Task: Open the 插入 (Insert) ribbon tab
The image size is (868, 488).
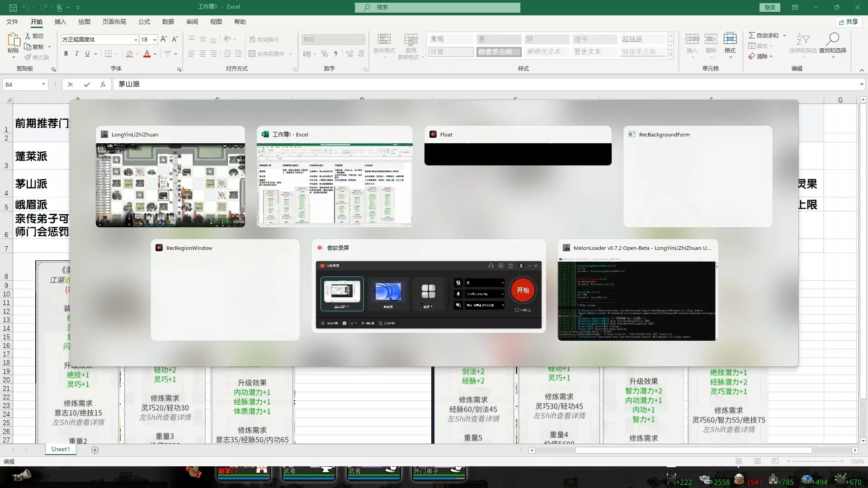Action: point(60,22)
